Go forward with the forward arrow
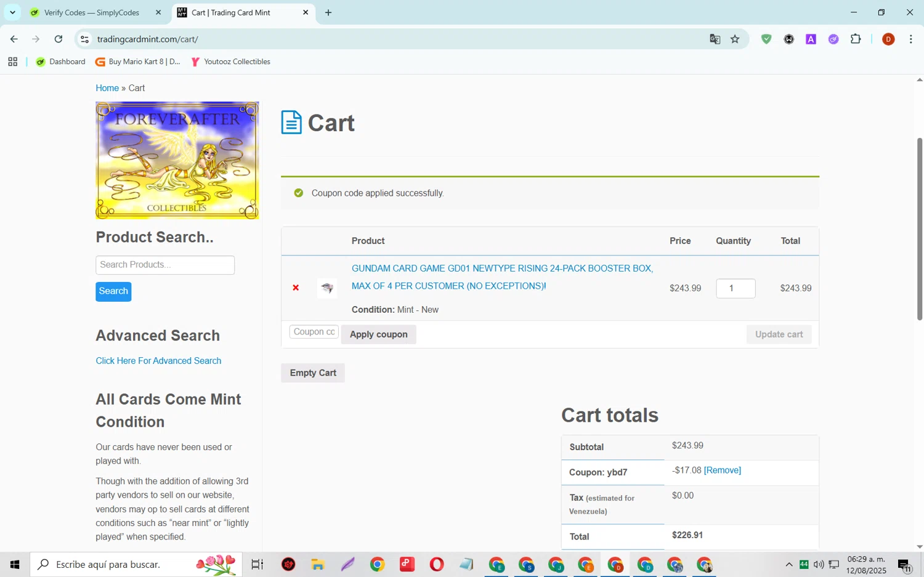Image resolution: width=924 pixels, height=577 pixels. (36, 39)
